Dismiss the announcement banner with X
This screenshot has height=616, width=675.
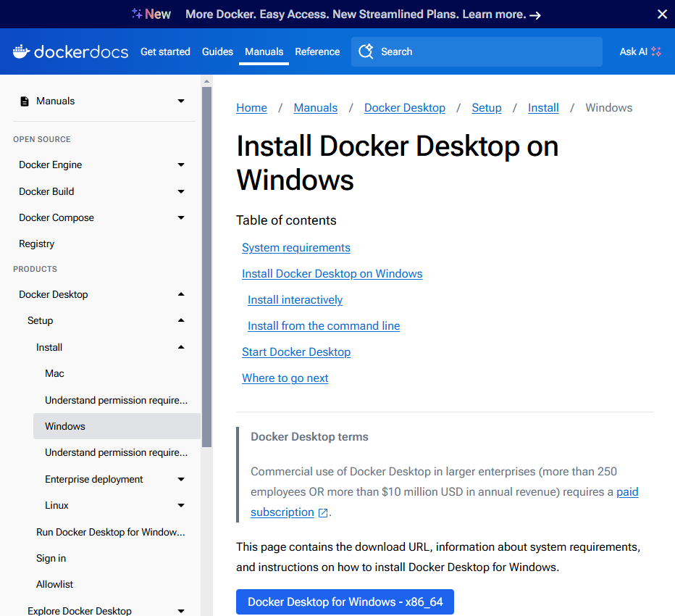click(662, 14)
